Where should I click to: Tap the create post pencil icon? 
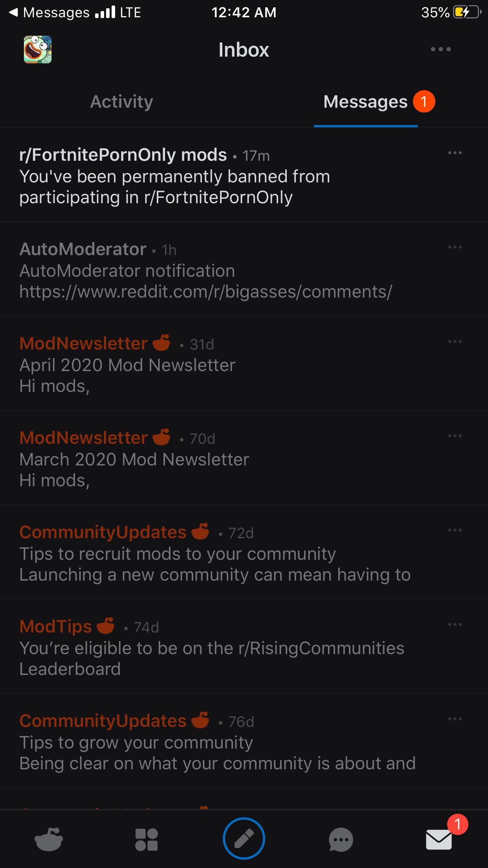click(x=244, y=838)
